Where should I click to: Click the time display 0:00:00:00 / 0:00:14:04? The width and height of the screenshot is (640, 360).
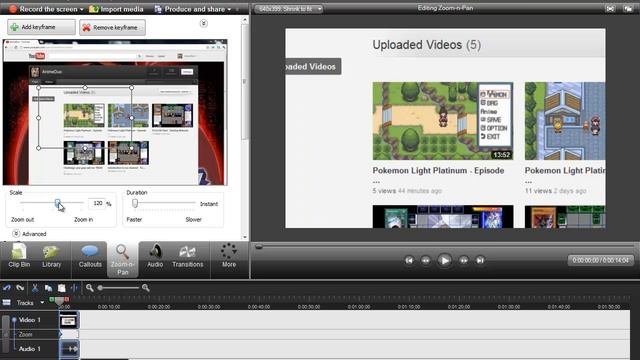click(600, 260)
